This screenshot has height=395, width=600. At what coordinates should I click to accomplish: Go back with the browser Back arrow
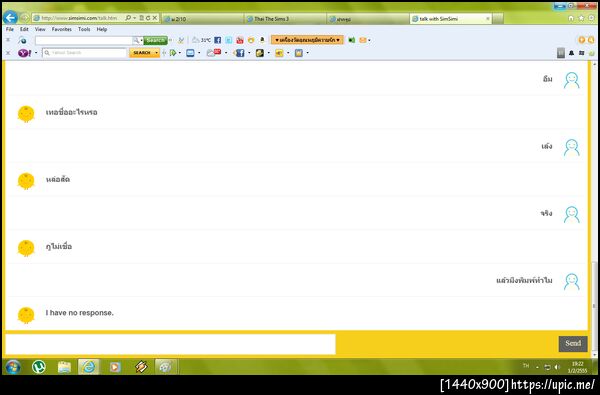pyautogui.click(x=10, y=18)
